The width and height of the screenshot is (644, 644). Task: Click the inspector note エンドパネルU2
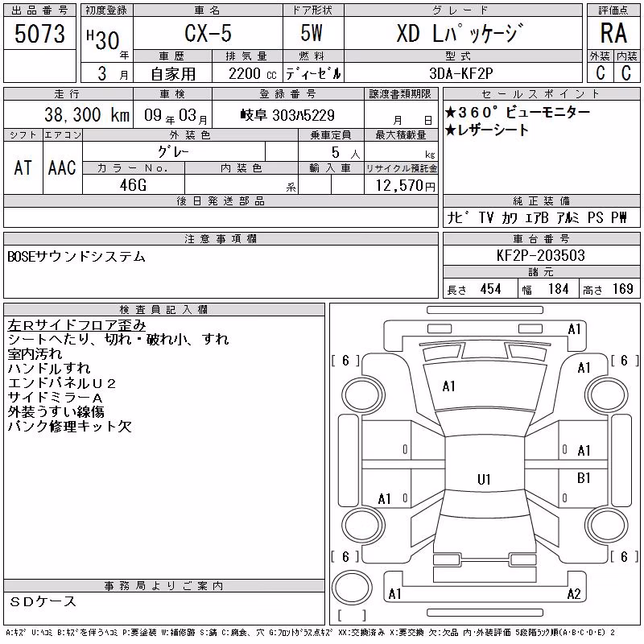62,383
